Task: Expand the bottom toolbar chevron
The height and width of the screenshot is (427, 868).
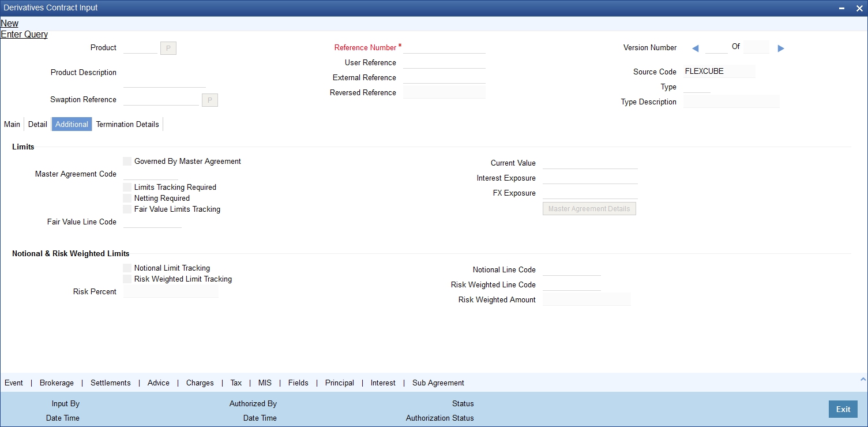Action: [863, 379]
